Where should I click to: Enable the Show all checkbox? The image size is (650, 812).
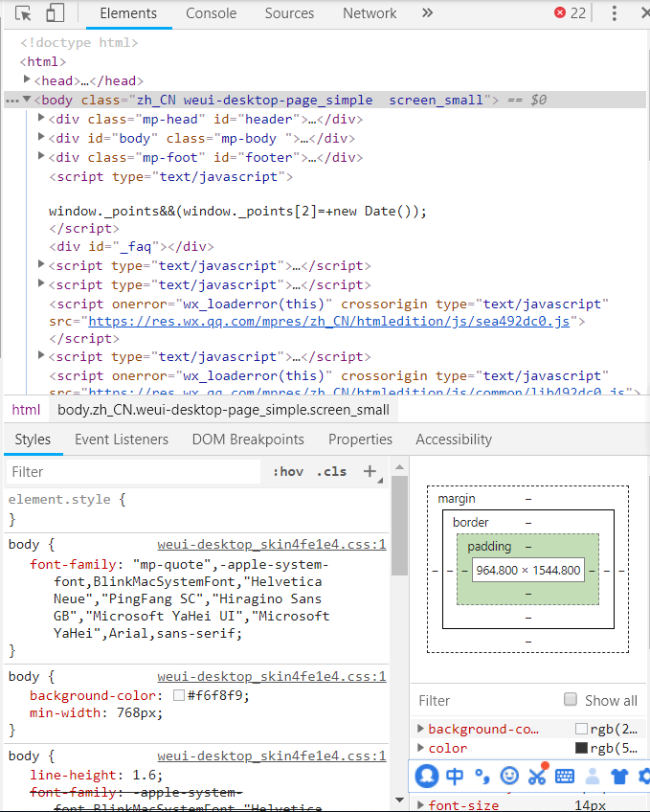click(571, 700)
